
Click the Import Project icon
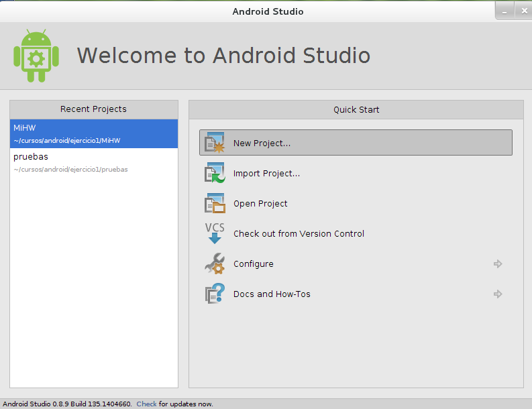point(215,173)
